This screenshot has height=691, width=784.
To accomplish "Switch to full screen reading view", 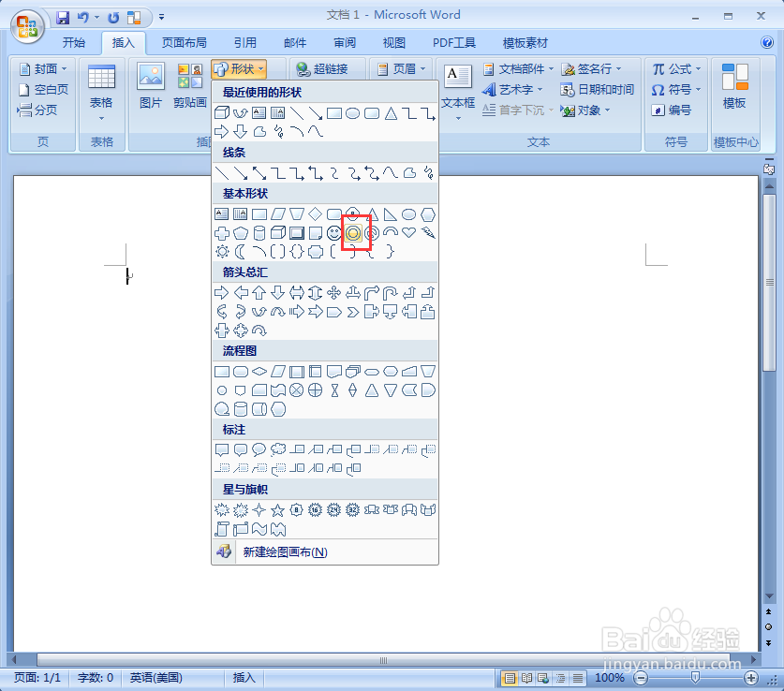I will 526,678.
